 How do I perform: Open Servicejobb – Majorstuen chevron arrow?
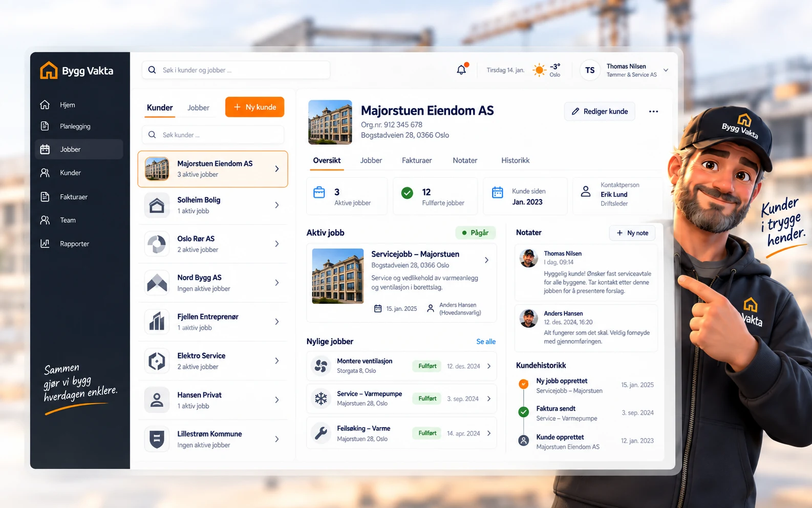tap(486, 260)
